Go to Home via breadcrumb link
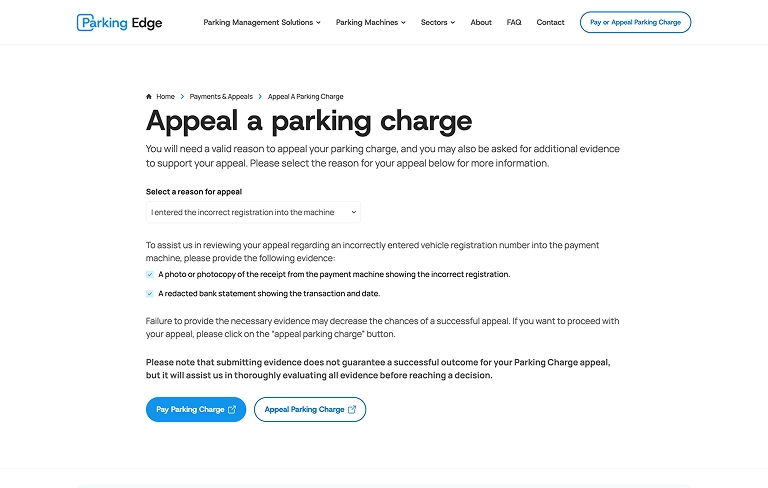 pyautogui.click(x=165, y=97)
